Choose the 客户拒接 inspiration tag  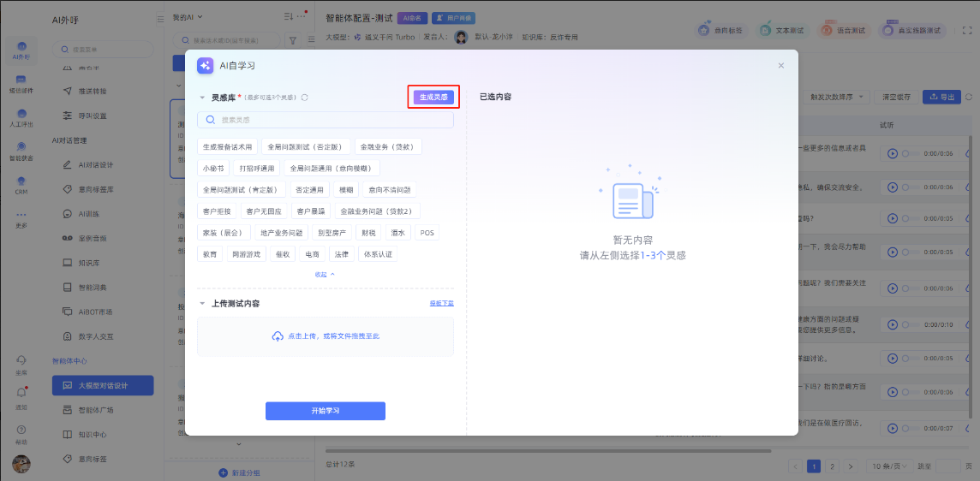217,211
